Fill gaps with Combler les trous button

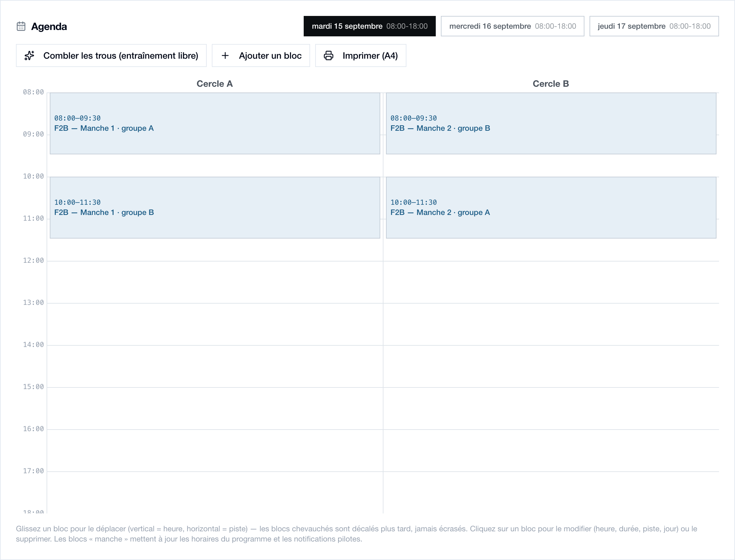111,56
